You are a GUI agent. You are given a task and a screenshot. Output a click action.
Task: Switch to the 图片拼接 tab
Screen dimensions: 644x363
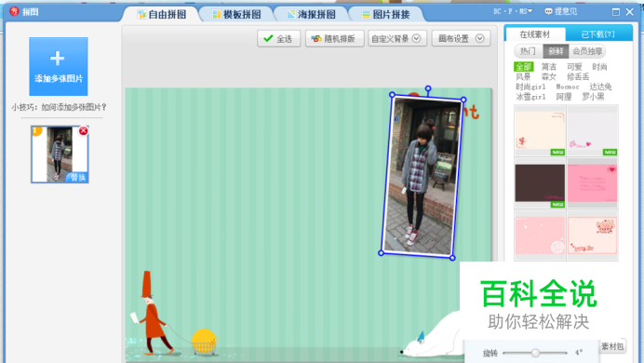coord(386,14)
